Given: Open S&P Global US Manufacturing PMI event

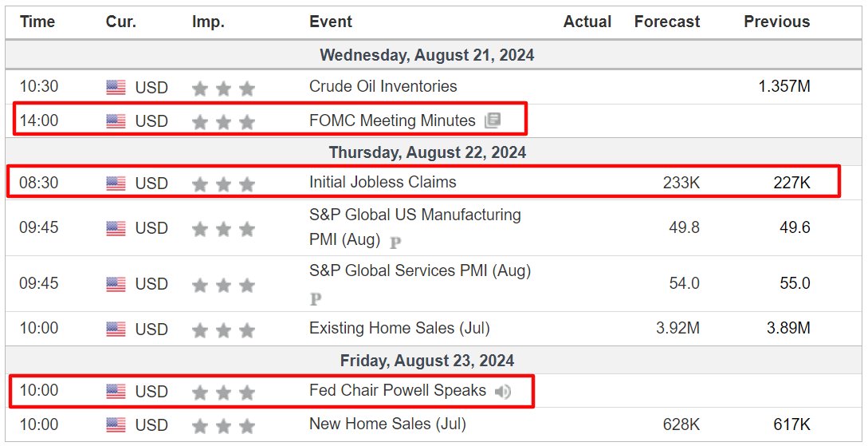Looking at the screenshot, I should point(415,227).
